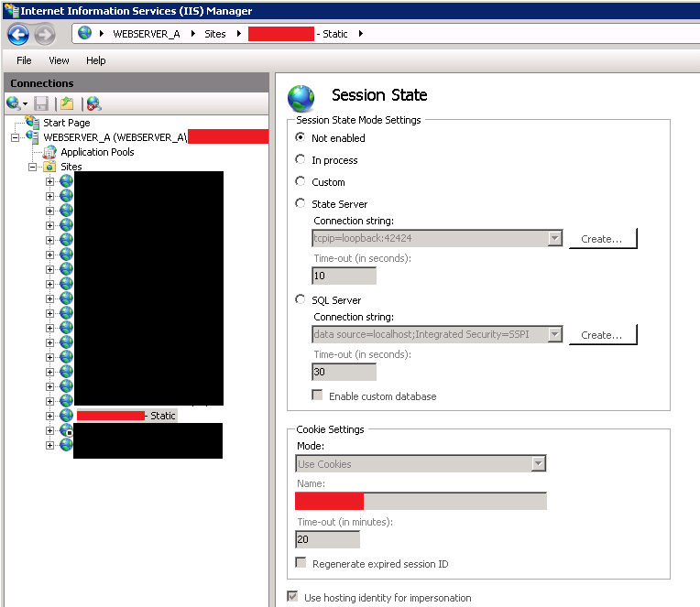Open the View menu

(x=59, y=60)
